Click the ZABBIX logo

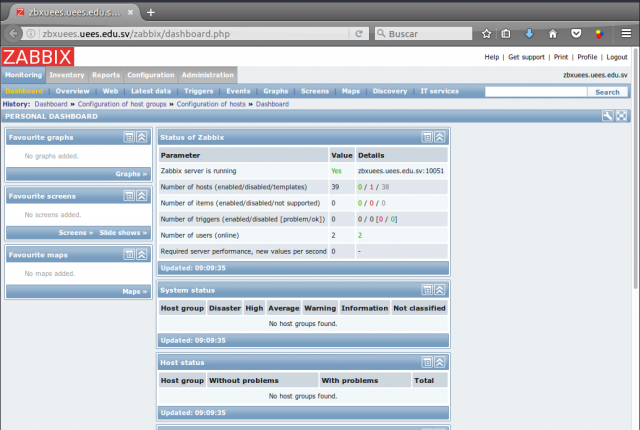(x=38, y=57)
